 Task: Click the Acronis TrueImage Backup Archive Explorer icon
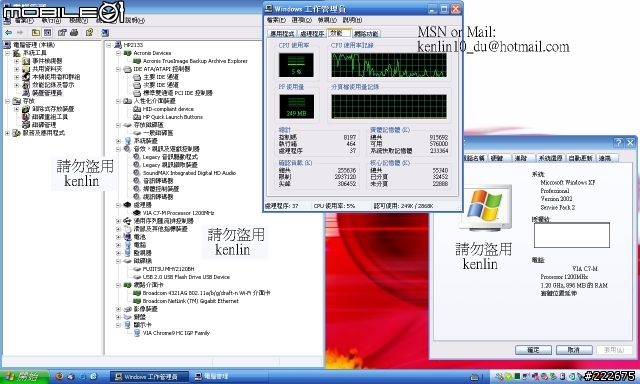click(x=137, y=61)
